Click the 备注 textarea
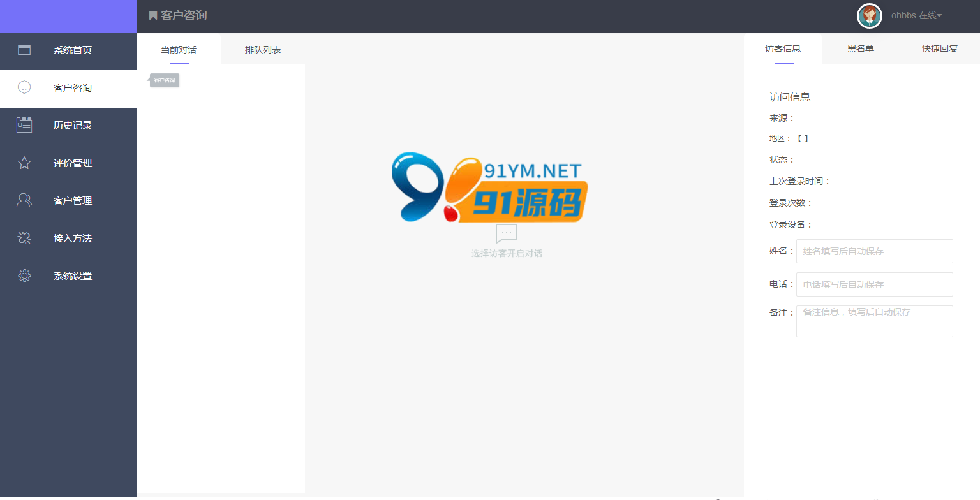The image size is (980, 500). pyautogui.click(x=875, y=321)
